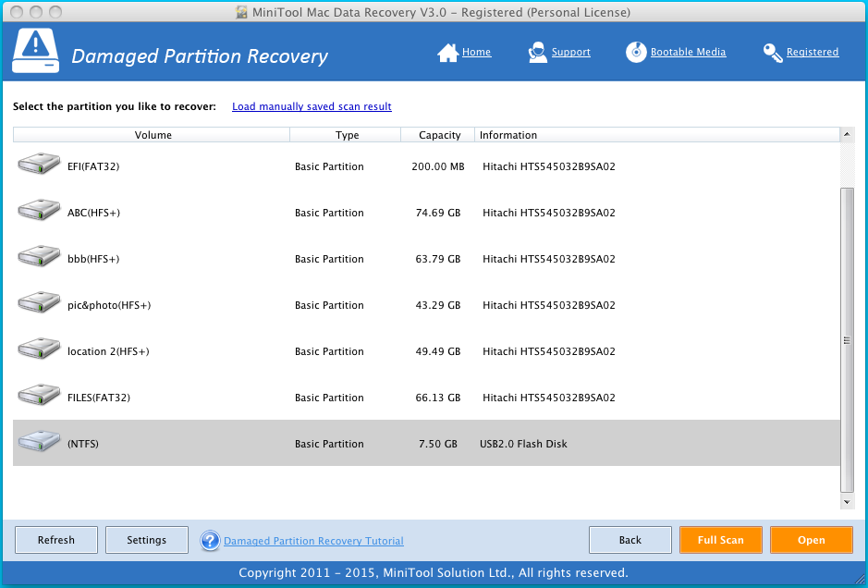The image size is (868, 588).
Task: Click Basic Partition type in NTFS row
Action: point(329,444)
